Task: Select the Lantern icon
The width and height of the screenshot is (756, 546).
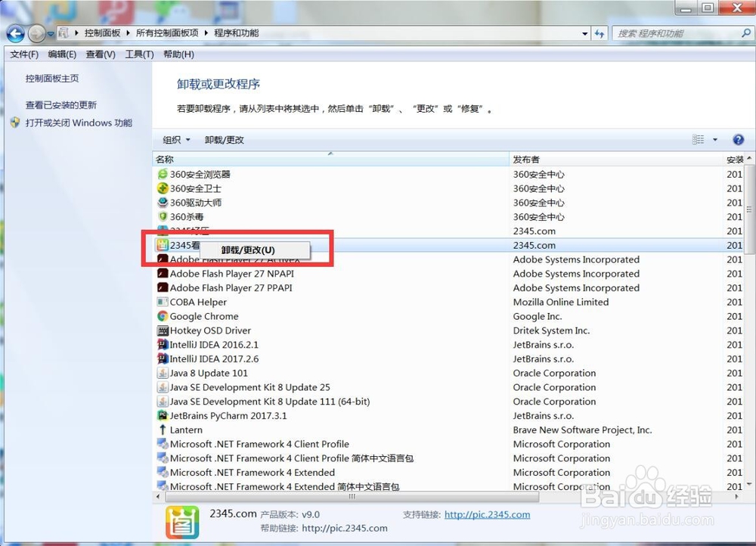Action: tap(163, 430)
